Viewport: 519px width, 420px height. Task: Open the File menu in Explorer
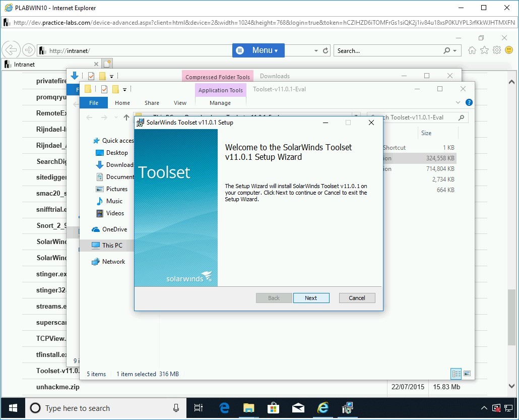coord(94,103)
